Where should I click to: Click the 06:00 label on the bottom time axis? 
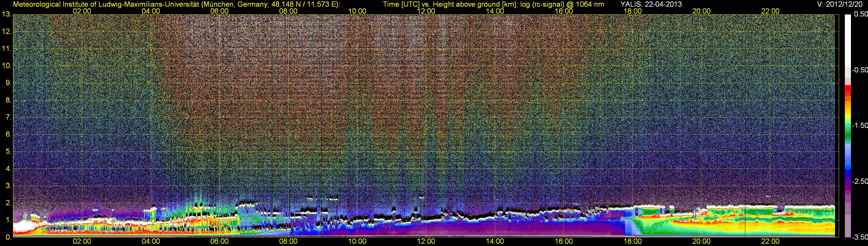(x=219, y=241)
